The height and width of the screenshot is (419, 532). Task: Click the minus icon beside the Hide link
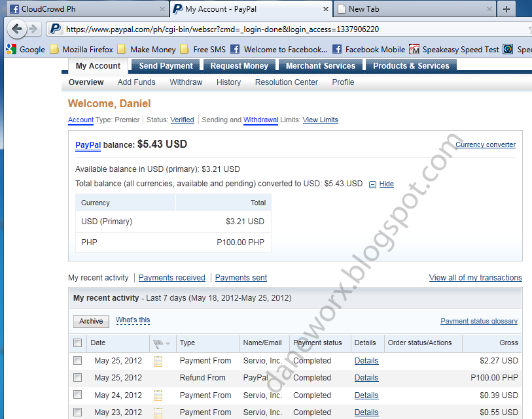click(x=372, y=184)
